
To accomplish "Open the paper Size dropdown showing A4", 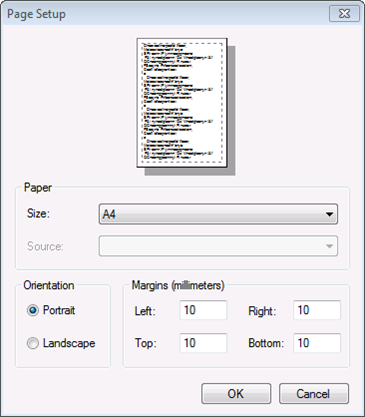I will pos(218,214).
